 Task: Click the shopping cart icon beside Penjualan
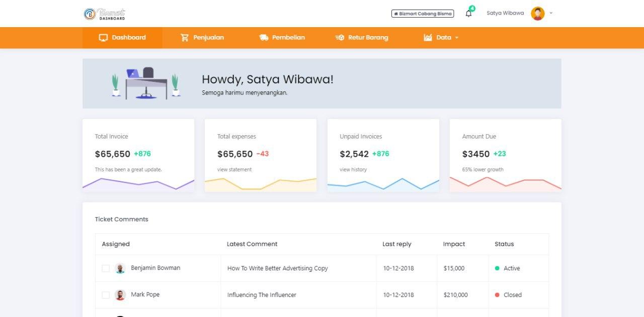(x=185, y=38)
